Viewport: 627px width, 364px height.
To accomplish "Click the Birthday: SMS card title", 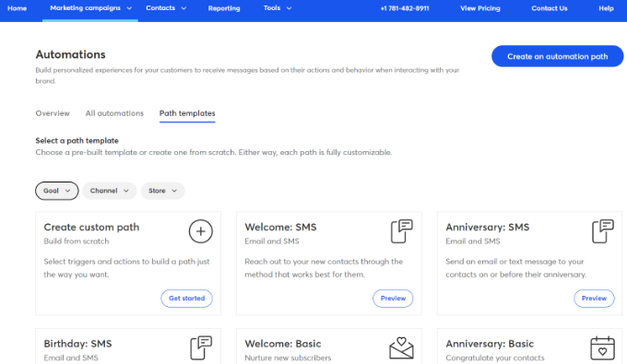I will (x=77, y=344).
